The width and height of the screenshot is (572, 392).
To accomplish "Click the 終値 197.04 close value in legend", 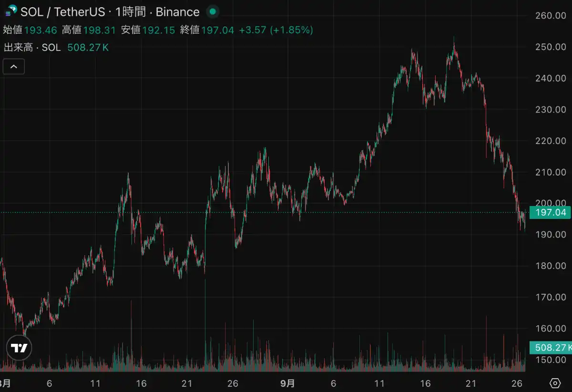I will tap(207, 30).
